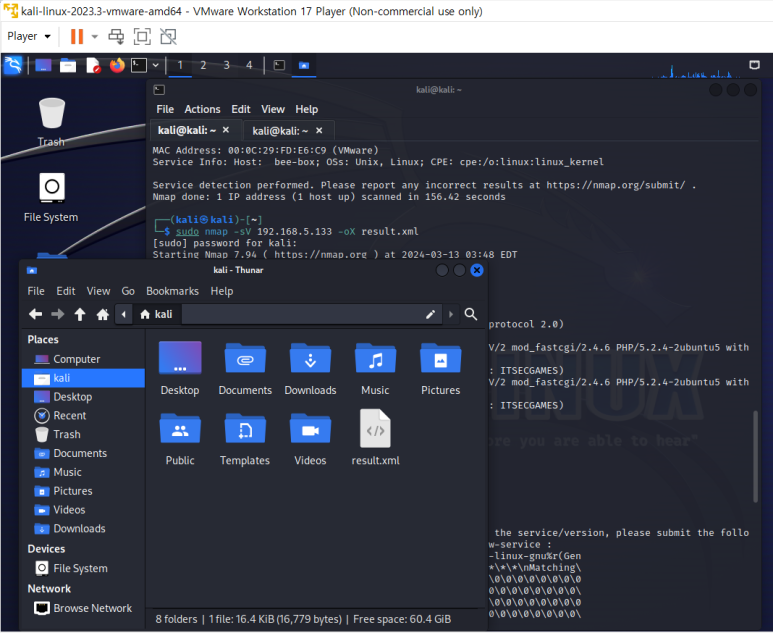Select the Documents folder in file view
The width and height of the screenshot is (773, 633).
point(245,368)
